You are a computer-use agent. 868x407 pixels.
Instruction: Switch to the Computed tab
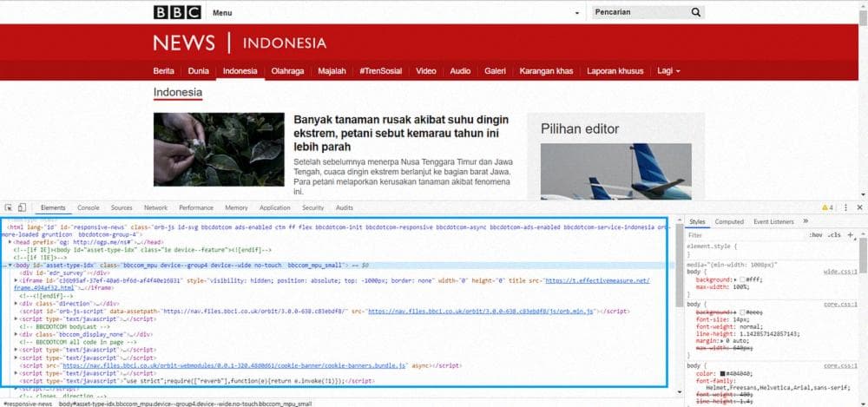[x=729, y=221]
